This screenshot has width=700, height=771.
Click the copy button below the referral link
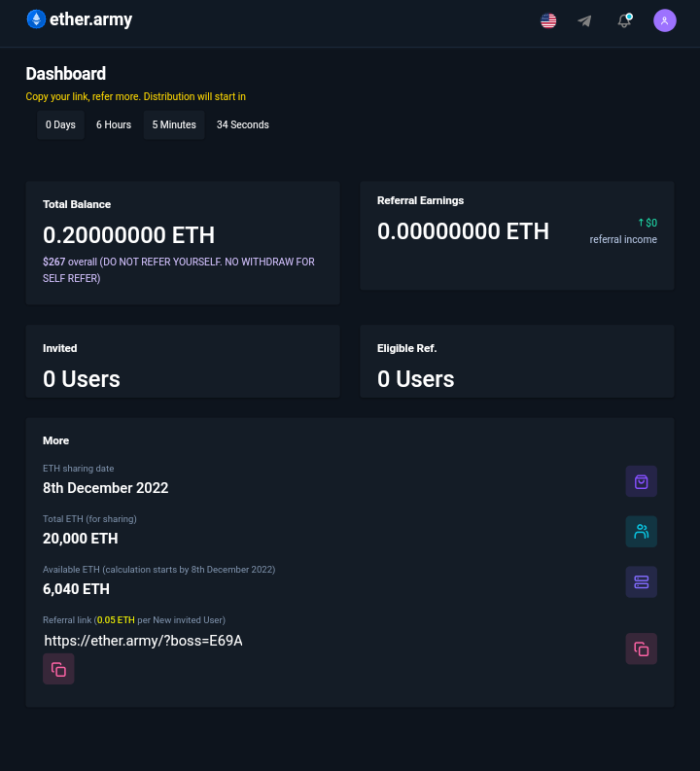click(x=58, y=669)
